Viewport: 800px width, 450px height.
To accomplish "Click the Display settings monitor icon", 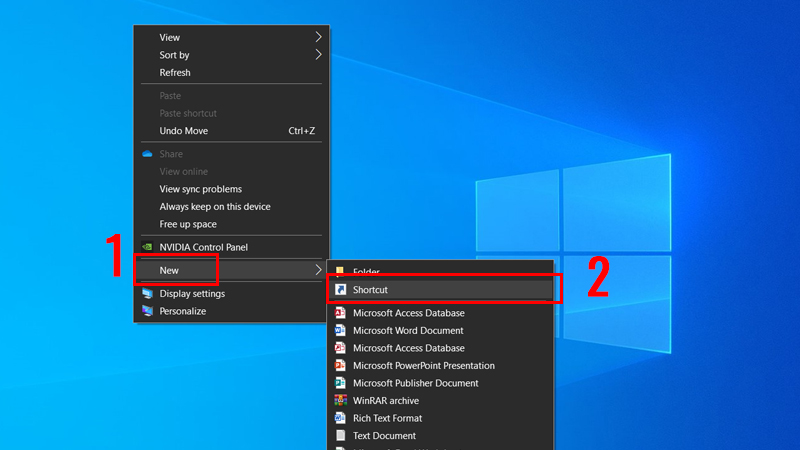I will (x=147, y=294).
